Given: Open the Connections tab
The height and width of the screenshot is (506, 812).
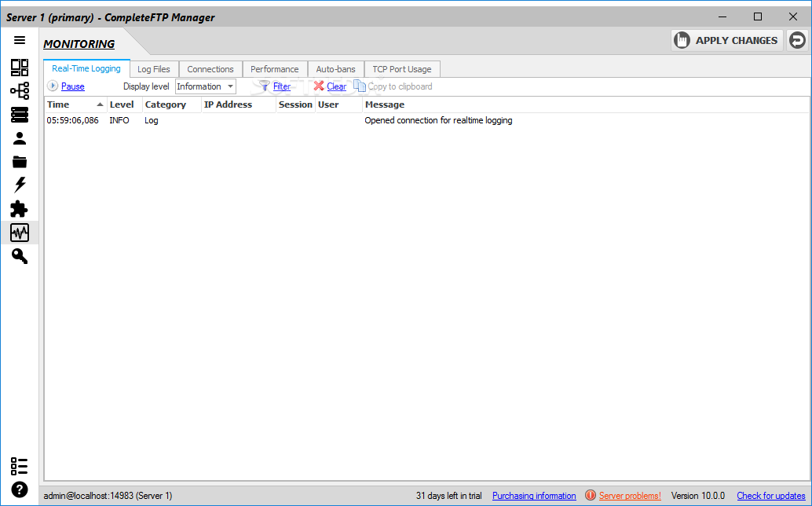Looking at the screenshot, I should coord(210,69).
